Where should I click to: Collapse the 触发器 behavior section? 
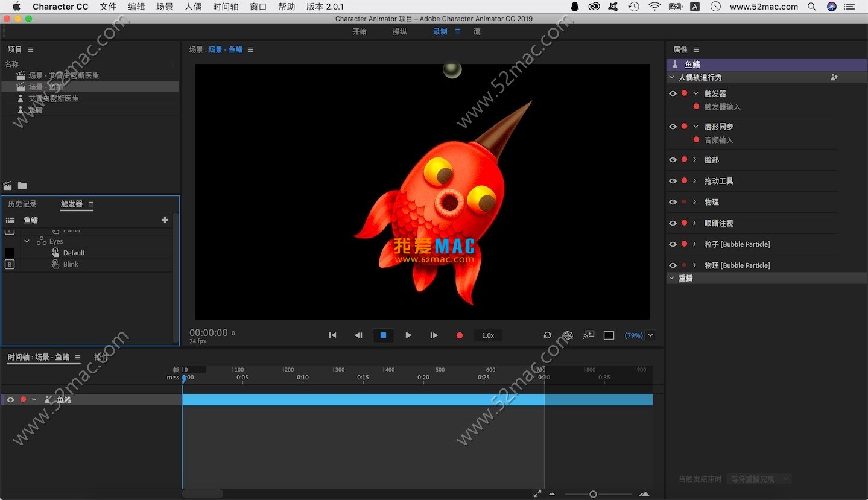(x=695, y=93)
